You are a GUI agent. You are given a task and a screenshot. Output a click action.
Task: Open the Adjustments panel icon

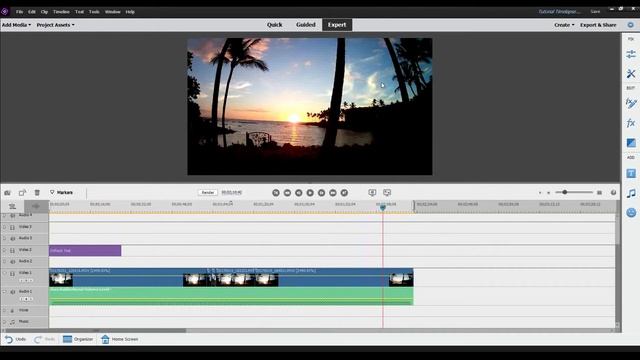click(631, 53)
